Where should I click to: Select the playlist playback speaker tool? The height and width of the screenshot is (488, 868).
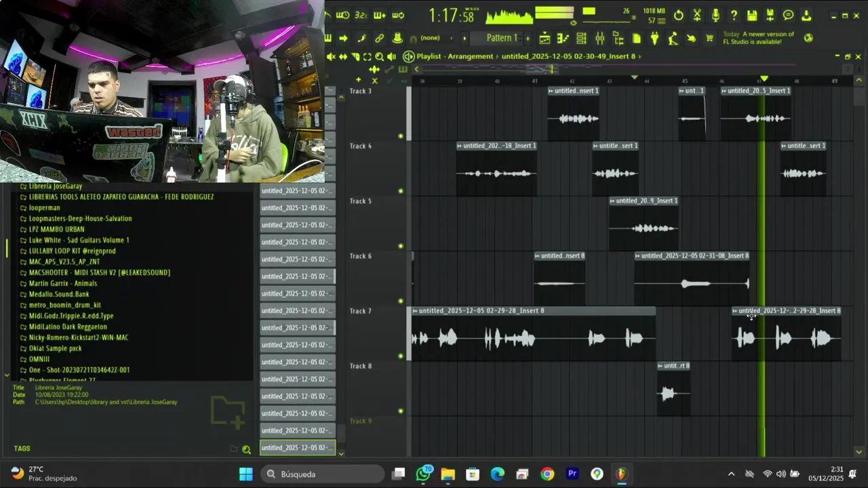click(391, 57)
